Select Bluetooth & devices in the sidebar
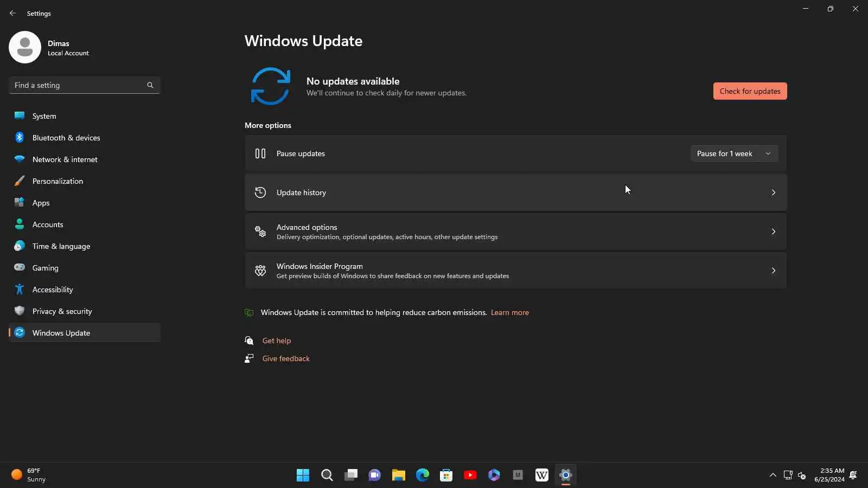 [x=85, y=137]
